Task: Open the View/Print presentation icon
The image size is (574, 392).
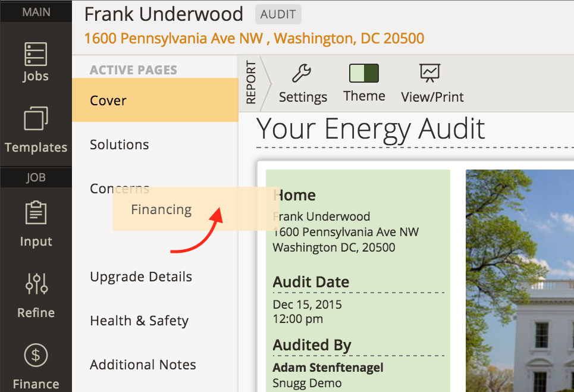Action: click(430, 73)
